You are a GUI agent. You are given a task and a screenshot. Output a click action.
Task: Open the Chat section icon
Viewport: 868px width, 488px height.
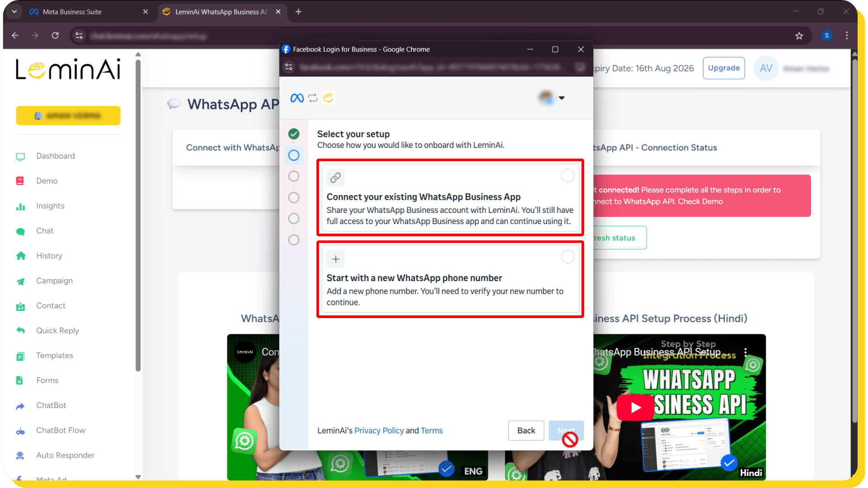(x=21, y=231)
